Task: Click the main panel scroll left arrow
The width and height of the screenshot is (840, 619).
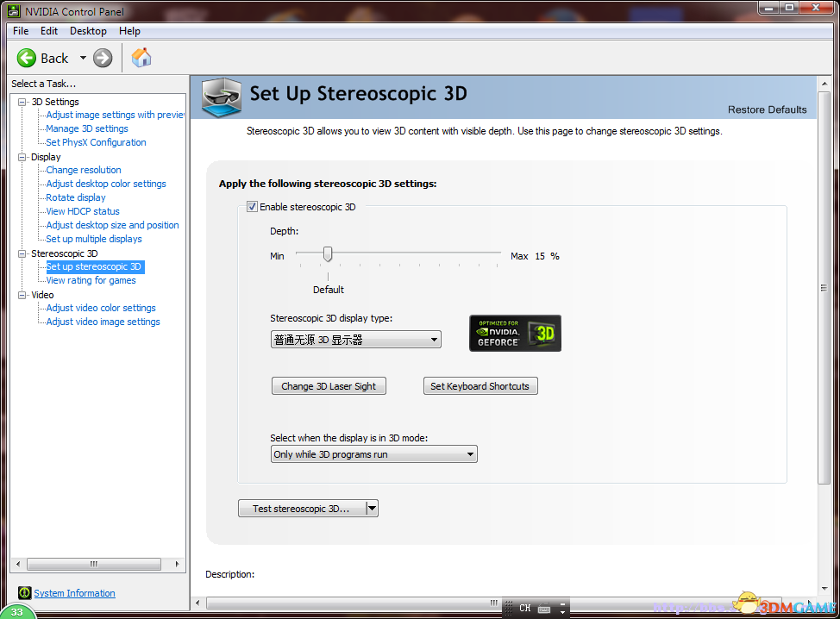Action: point(197,603)
